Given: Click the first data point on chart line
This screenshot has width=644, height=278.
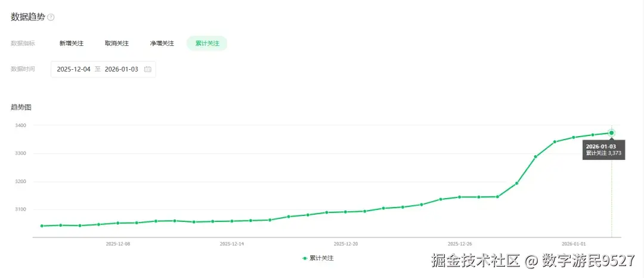Looking at the screenshot, I should [42, 226].
